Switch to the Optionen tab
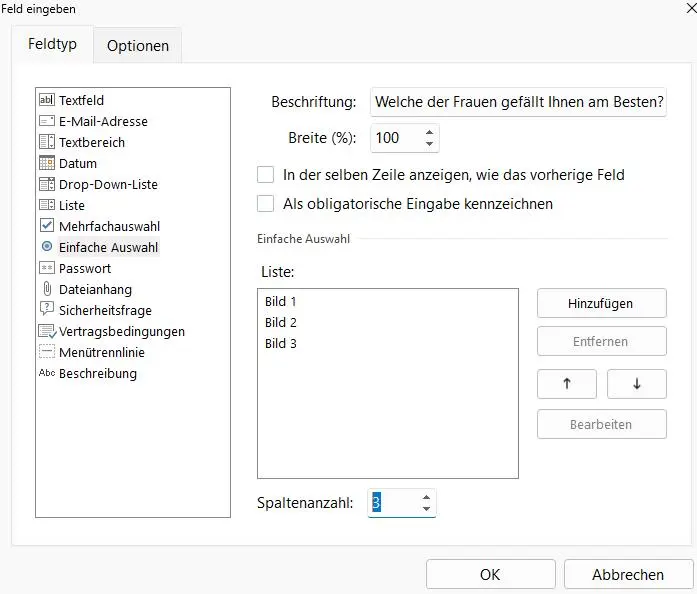Viewport: 697px width, 594px height. 138,45
